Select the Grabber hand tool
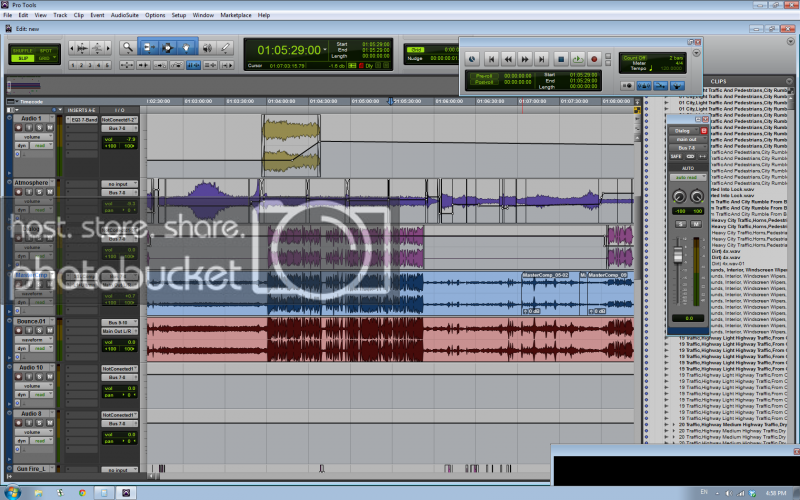 pyautogui.click(x=186, y=48)
